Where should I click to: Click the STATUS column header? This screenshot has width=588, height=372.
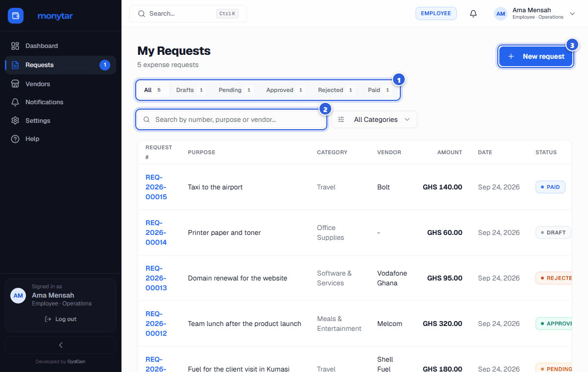pyautogui.click(x=546, y=152)
